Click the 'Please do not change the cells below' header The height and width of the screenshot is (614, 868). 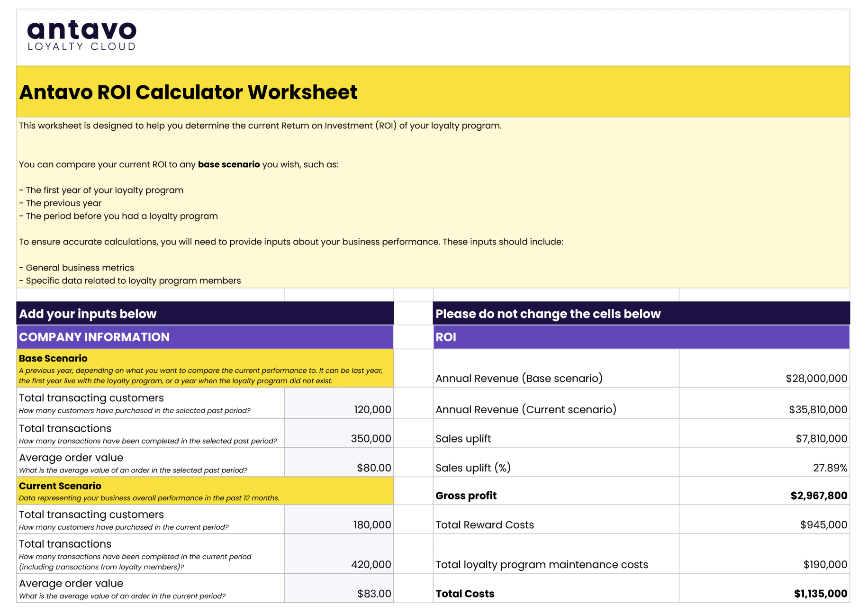coord(642,313)
